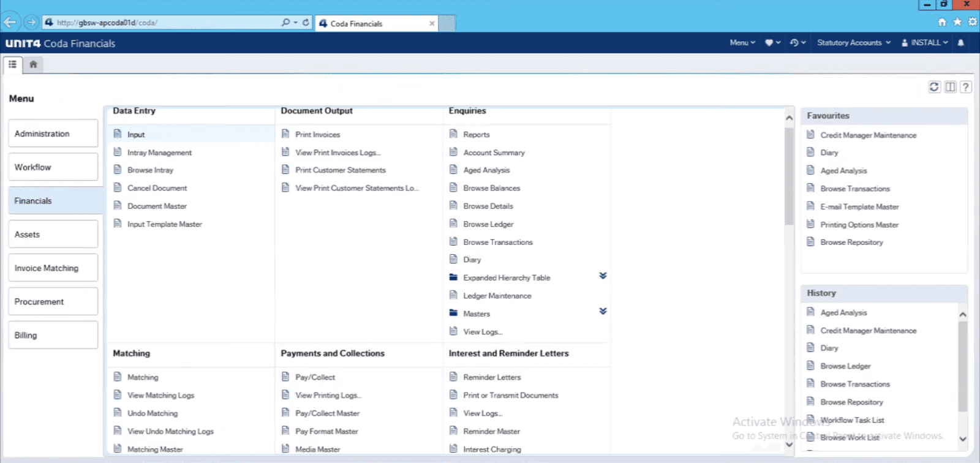
Task: Open Browse Ledger in History panel
Action: (845, 366)
